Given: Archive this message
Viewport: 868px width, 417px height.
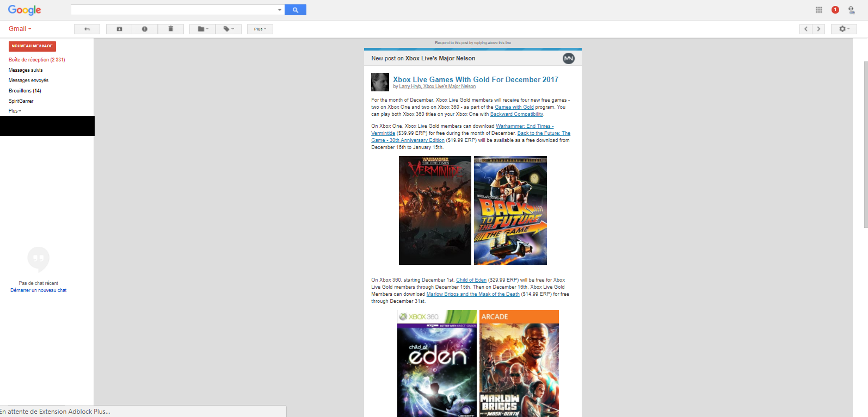Looking at the screenshot, I should (x=119, y=29).
